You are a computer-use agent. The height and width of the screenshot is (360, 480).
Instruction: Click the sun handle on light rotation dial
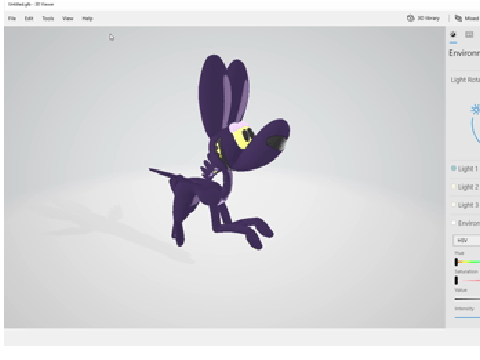[x=475, y=110]
